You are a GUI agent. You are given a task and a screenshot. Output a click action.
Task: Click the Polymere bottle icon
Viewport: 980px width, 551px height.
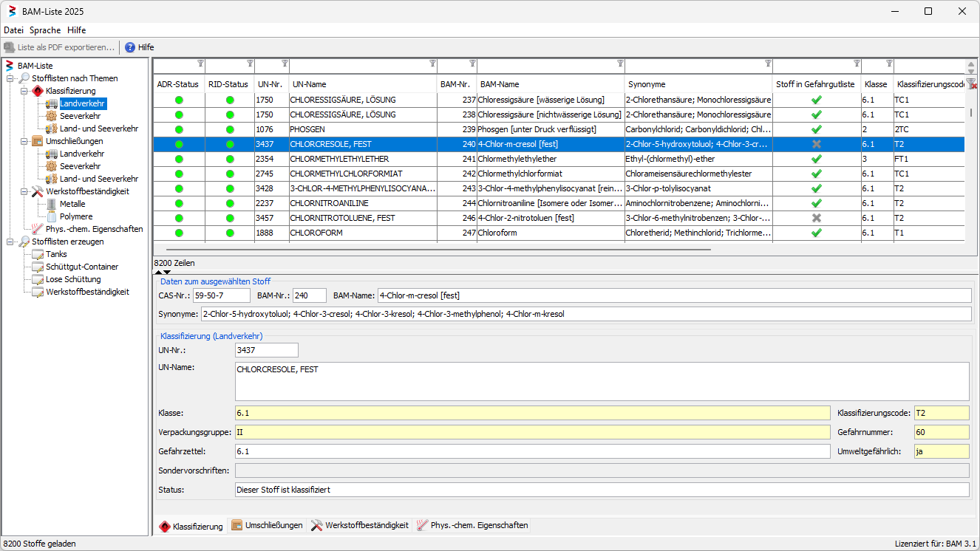[x=52, y=216]
